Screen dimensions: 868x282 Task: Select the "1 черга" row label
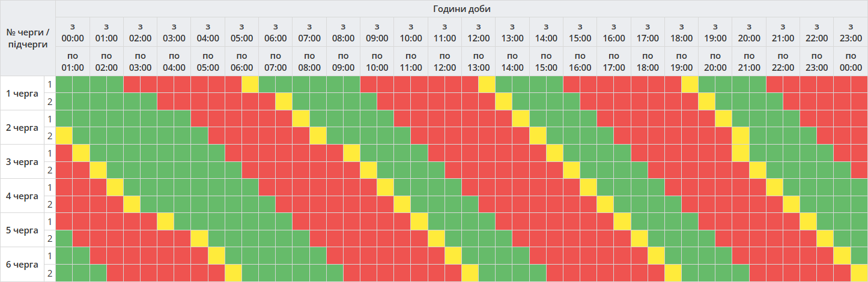coord(22,93)
